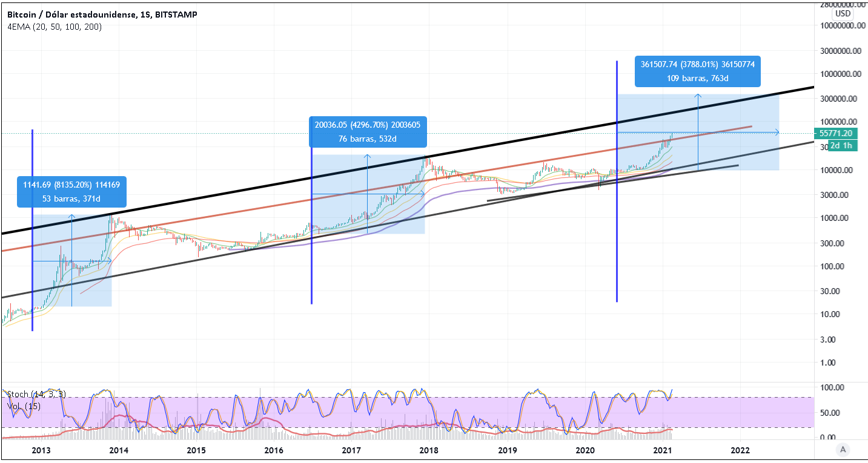The width and height of the screenshot is (868, 463).
Task: Click the 2018 label on time axis
Action: coord(429,450)
